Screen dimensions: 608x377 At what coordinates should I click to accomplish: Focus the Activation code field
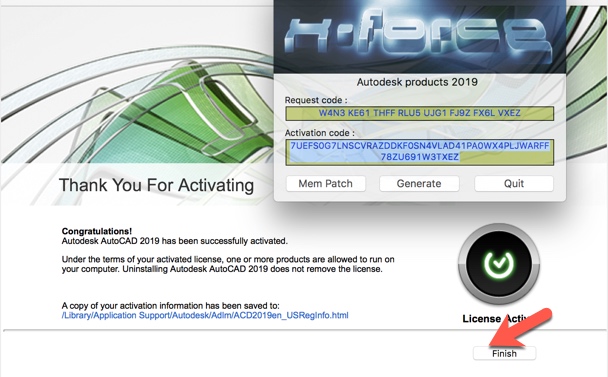[420, 152]
